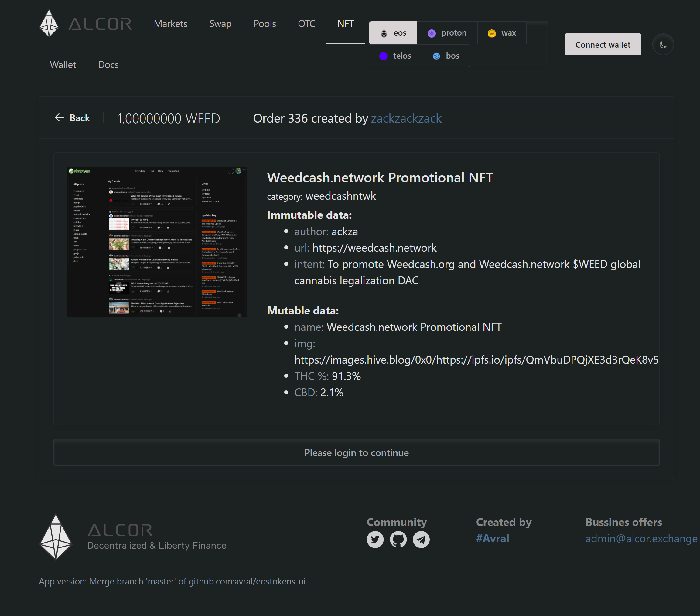Select the eos network
This screenshot has width=700, height=616.
point(393,33)
